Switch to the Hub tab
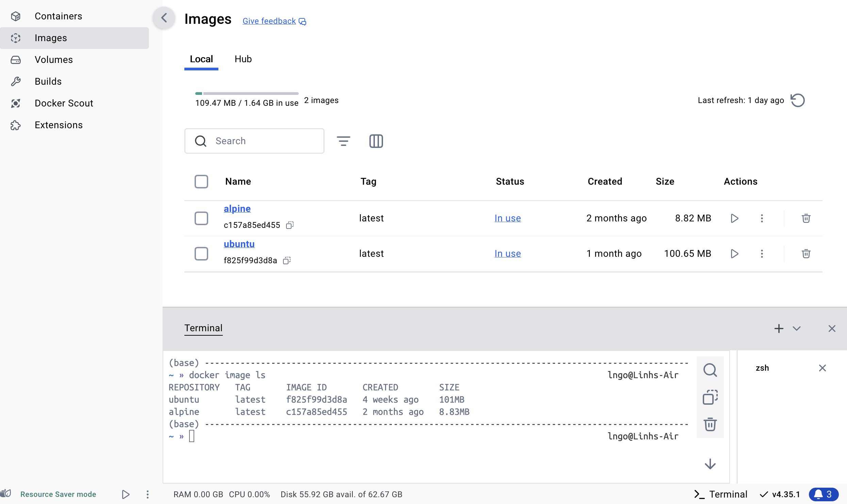This screenshot has width=847, height=504. click(x=243, y=59)
